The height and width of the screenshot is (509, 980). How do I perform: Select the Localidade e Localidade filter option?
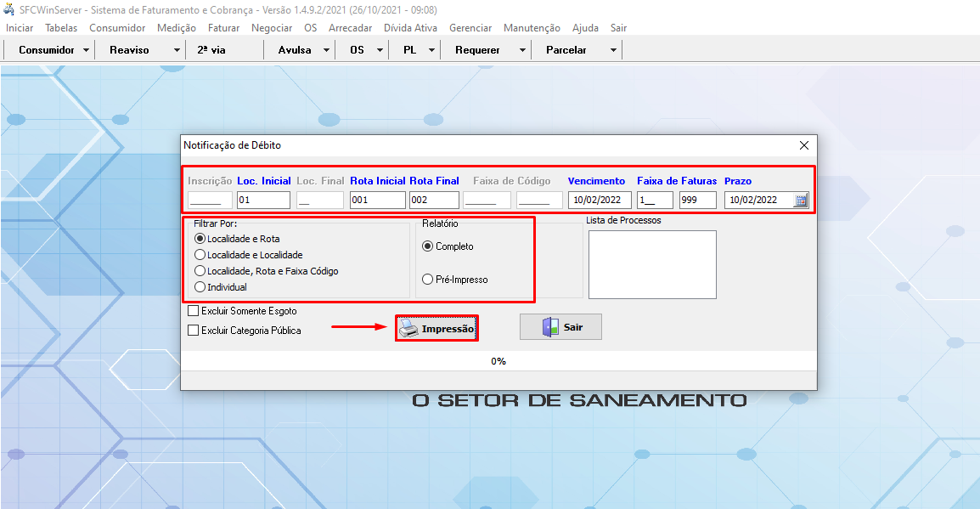(x=200, y=255)
